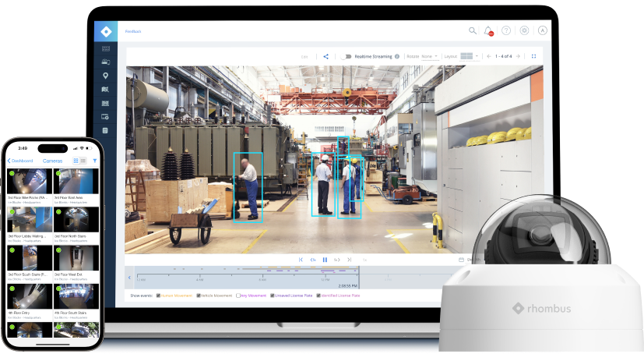Collapse the timeline with the left chevron
Image resolution: width=644 pixels, height=354 pixels.
(129, 278)
